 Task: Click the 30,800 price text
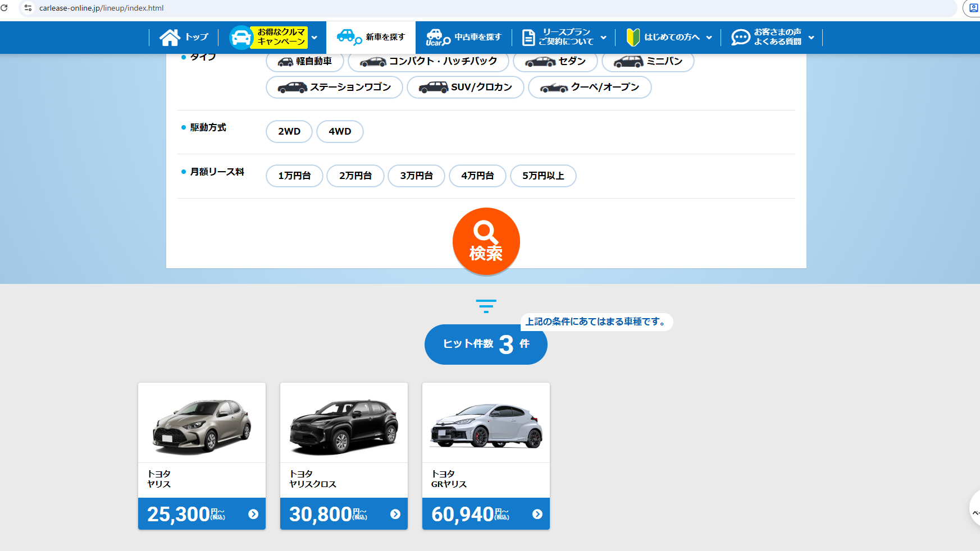click(x=321, y=514)
